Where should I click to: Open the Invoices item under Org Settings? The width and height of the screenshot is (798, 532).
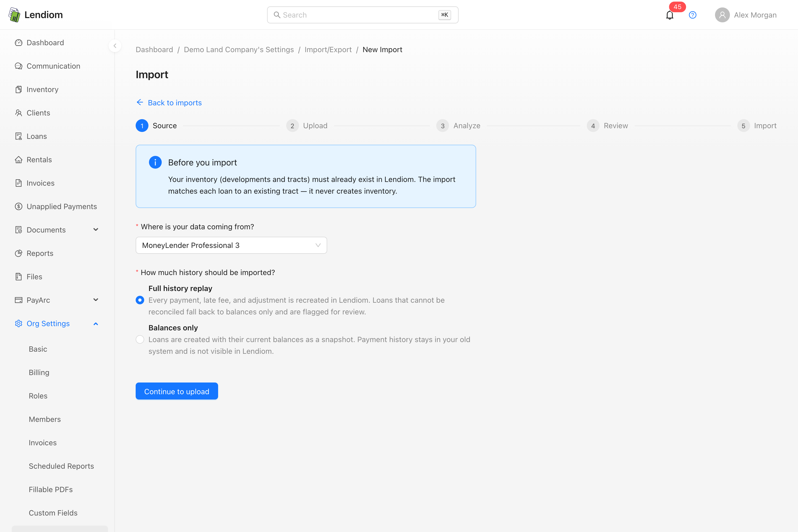tap(43, 443)
